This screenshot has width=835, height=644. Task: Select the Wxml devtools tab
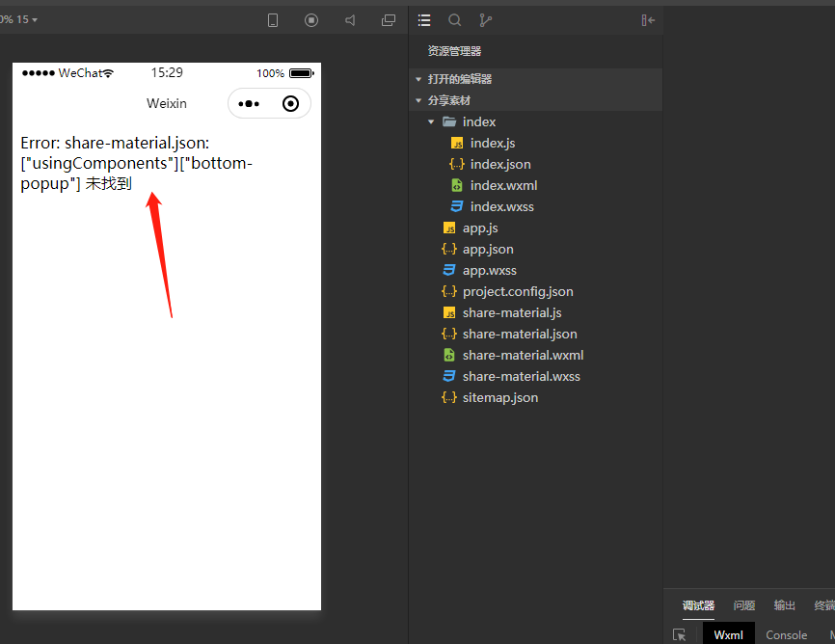tap(729, 634)
